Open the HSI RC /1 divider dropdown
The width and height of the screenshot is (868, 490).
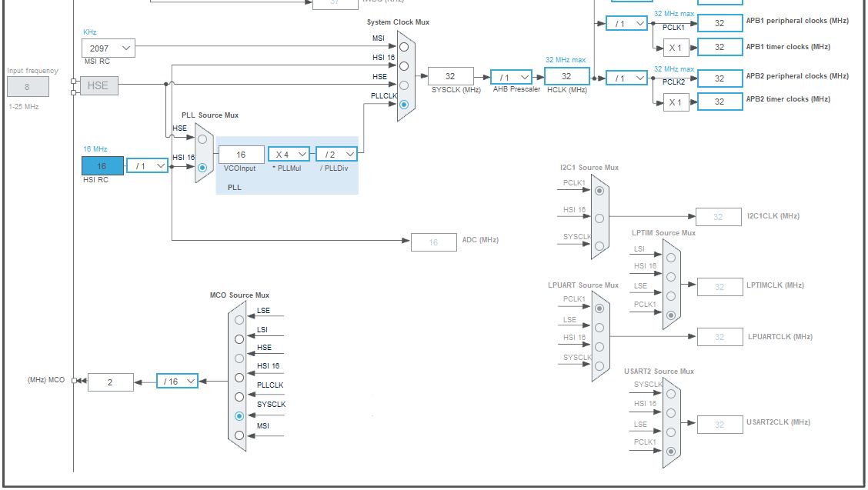coord(147,165)
